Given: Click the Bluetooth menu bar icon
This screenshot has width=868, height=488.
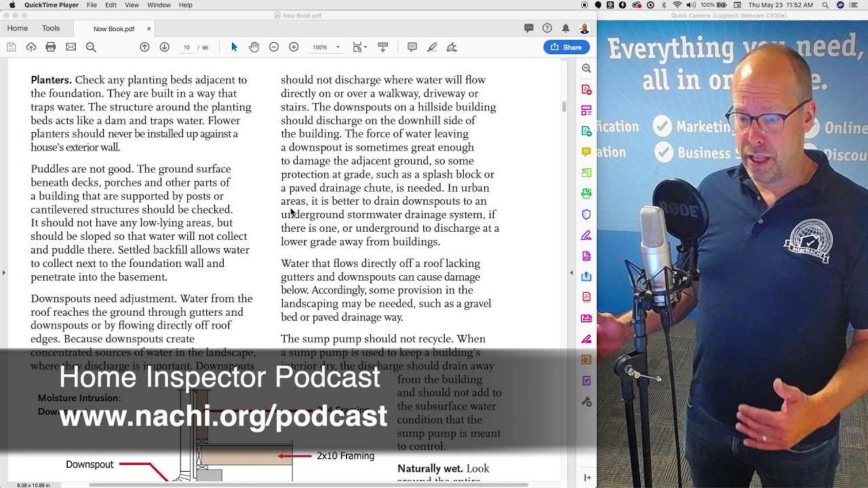Looking at the screenshot, I should (x=664, y=5).
